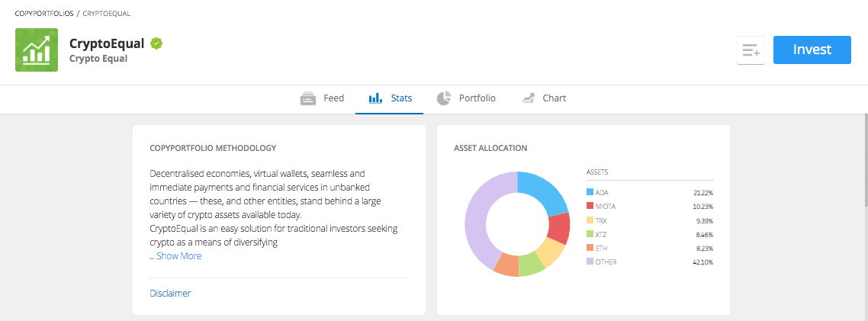This screenshot has width=868, height=321.
Task: Click the TRX yellow legend swatch
Action: click(590, 220)
